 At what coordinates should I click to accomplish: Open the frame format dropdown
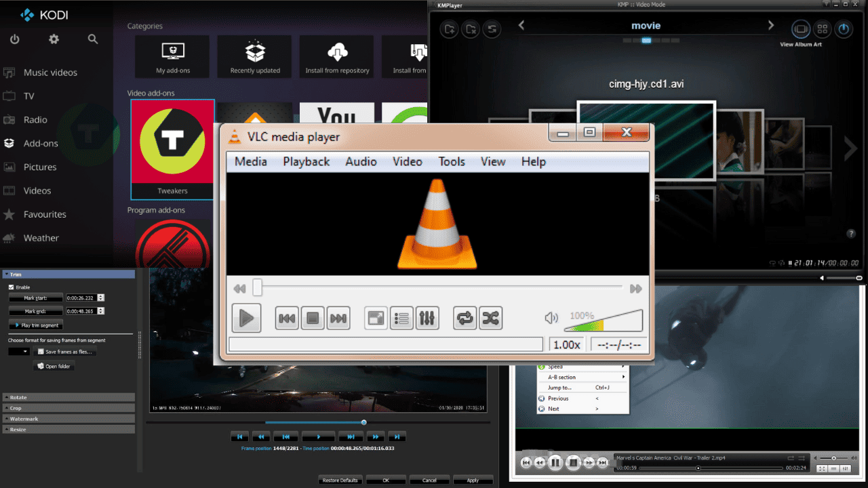pyautogui.click(x=19, y=352)
